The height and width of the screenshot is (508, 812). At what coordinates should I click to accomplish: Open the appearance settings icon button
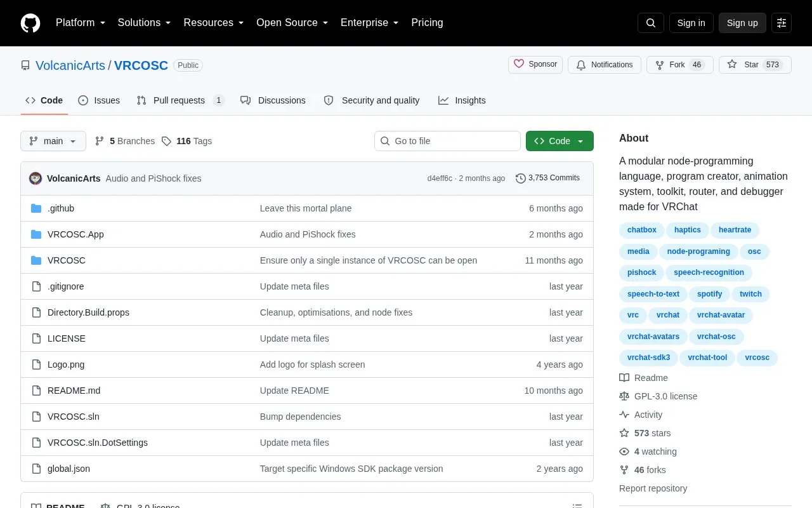(x=782, y=23)
